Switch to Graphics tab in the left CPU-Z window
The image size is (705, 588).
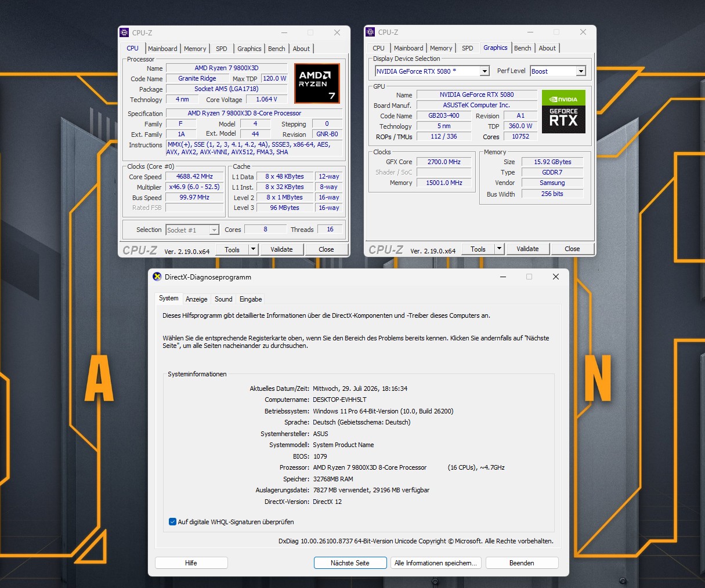(x=250, y=49)
